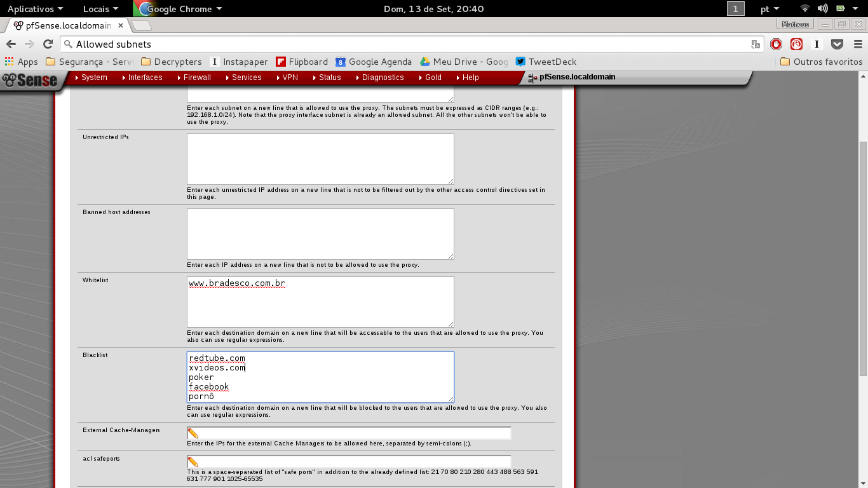
Task: Click the workspace indicator showing 1
Action: coord(736,9)
